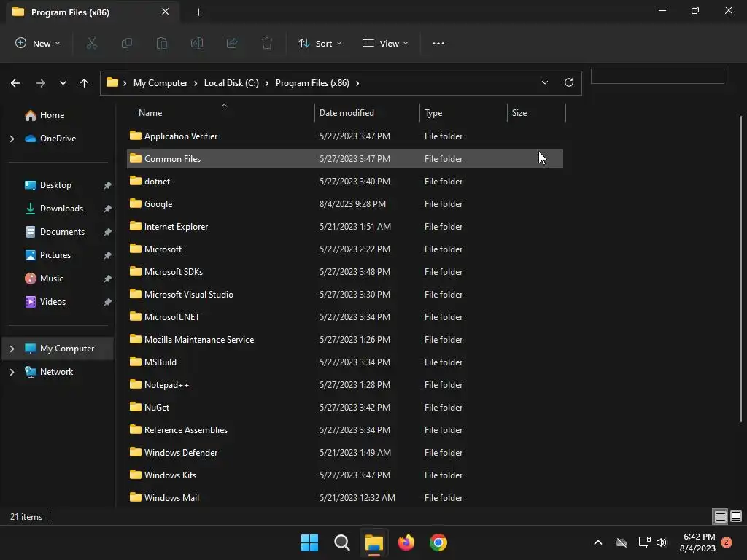Select the Notepad++ folder
This screenshot has height=560, width=747.
coord(345,385)
